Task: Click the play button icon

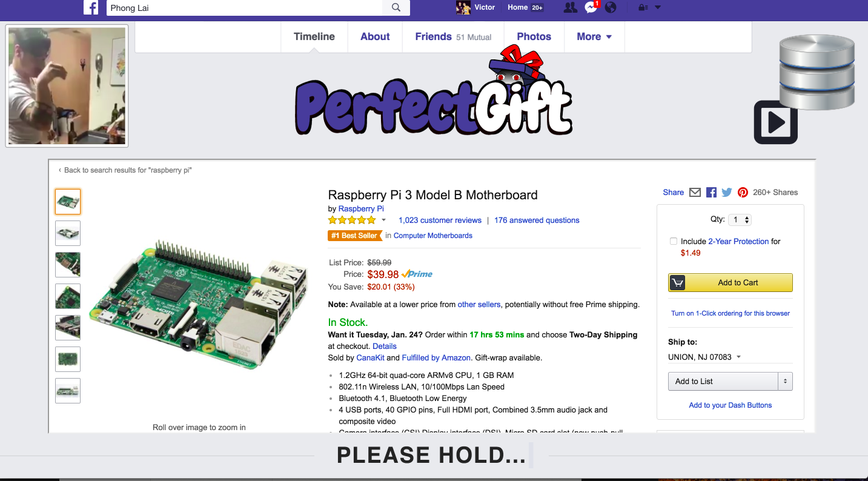Action: tap(776, 123)
